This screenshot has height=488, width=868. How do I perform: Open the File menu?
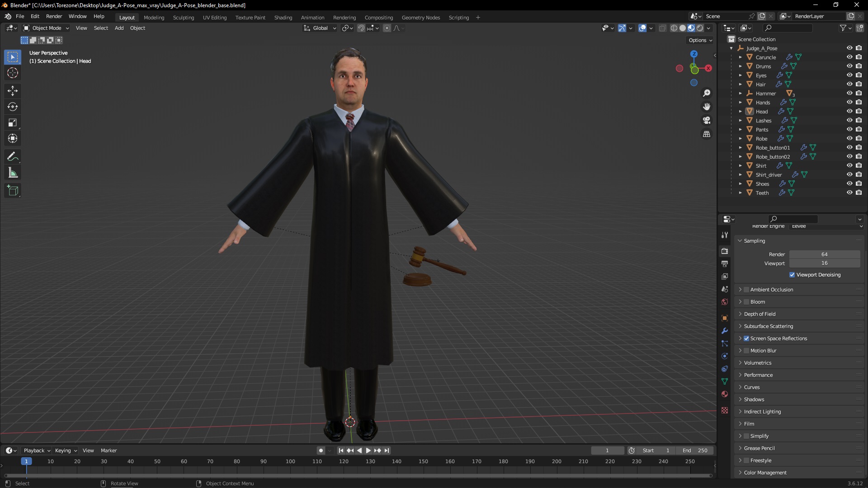click(x=20, y=16)
